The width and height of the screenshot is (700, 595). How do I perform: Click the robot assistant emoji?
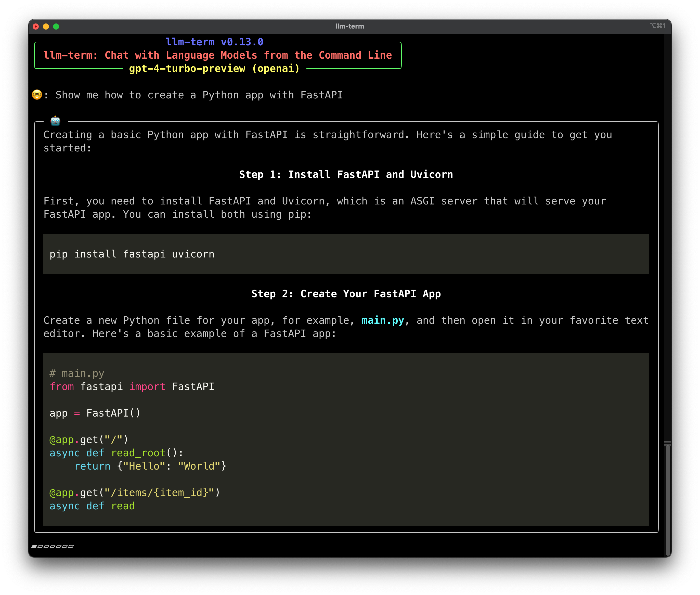coord(55,121)
